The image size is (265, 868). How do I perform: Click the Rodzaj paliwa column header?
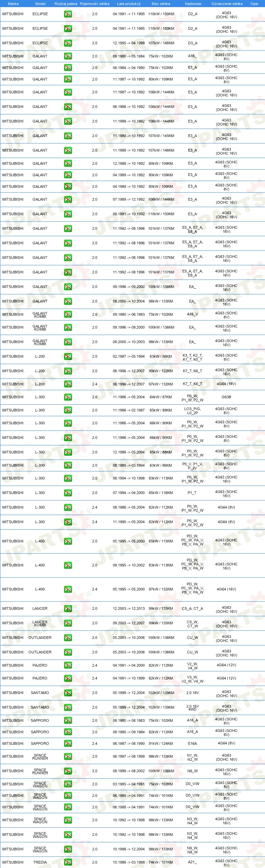[x=66, y=4]
